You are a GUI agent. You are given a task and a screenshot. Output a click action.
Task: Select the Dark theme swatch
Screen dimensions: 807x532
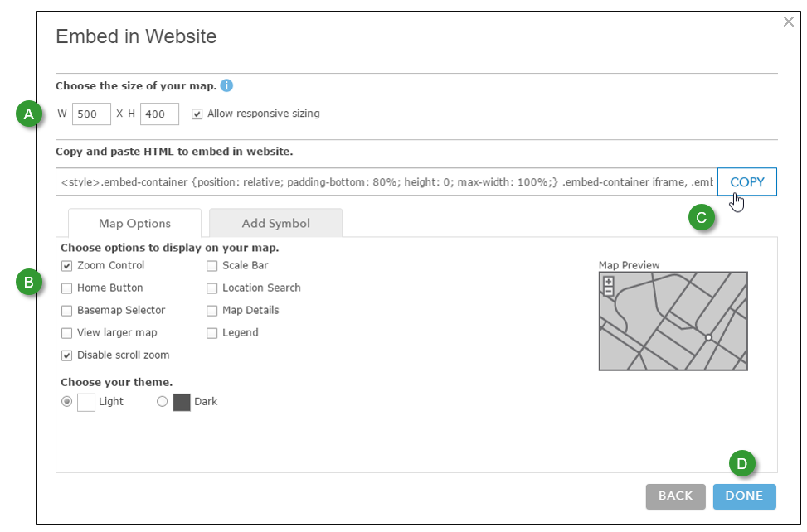click(x=182, y=403)
